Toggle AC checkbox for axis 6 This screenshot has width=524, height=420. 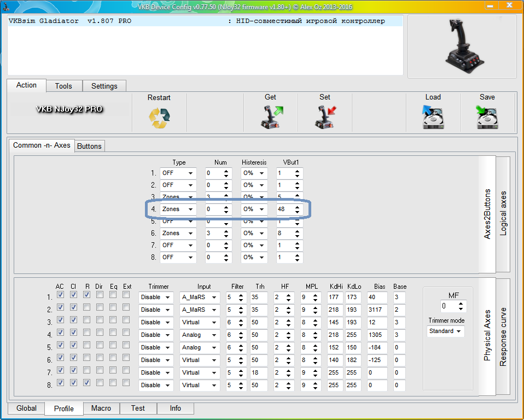click(x=60, y=358)
